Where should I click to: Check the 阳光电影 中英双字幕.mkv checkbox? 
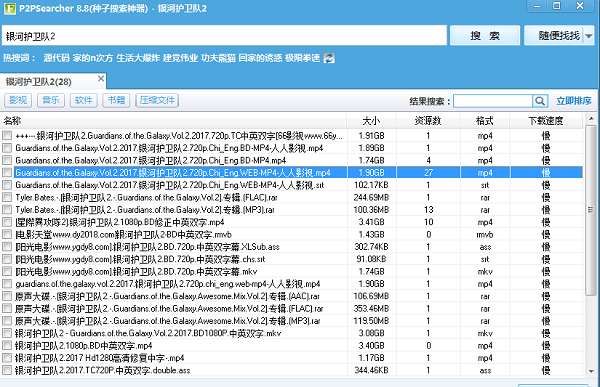[7, 271]
